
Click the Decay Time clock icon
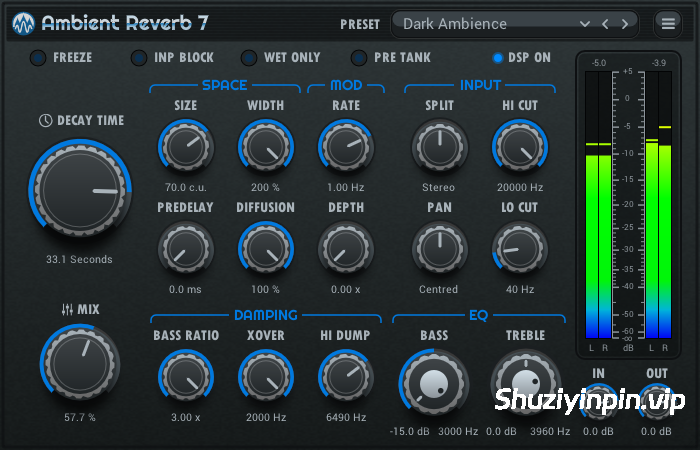point(46,120)
